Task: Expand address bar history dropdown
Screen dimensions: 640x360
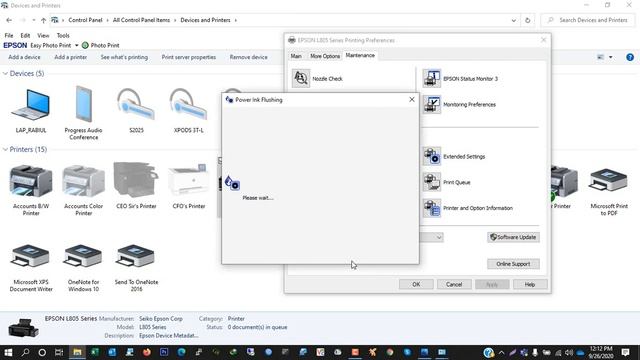Action: (x=513, y=20)
